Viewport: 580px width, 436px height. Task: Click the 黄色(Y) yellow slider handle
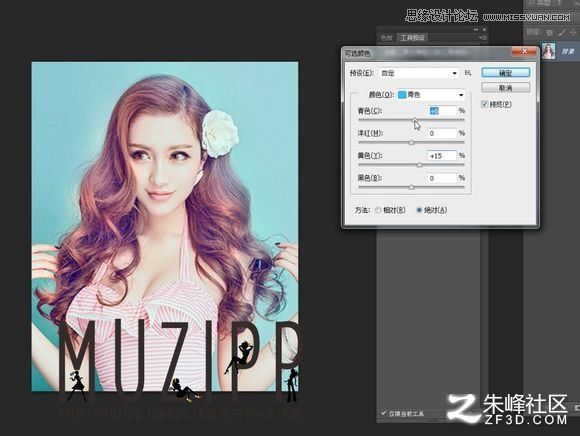pyautogui.click(x=419, y=165)
